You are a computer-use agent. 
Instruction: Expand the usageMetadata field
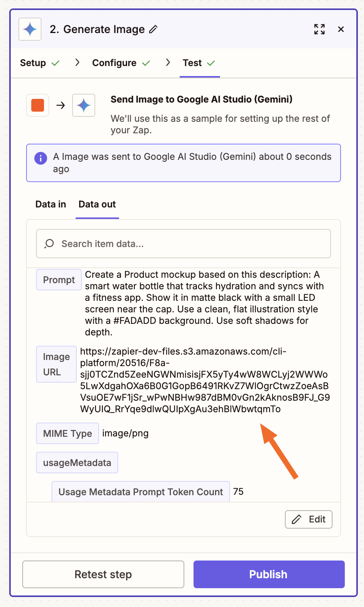click(x=77, y=462)
